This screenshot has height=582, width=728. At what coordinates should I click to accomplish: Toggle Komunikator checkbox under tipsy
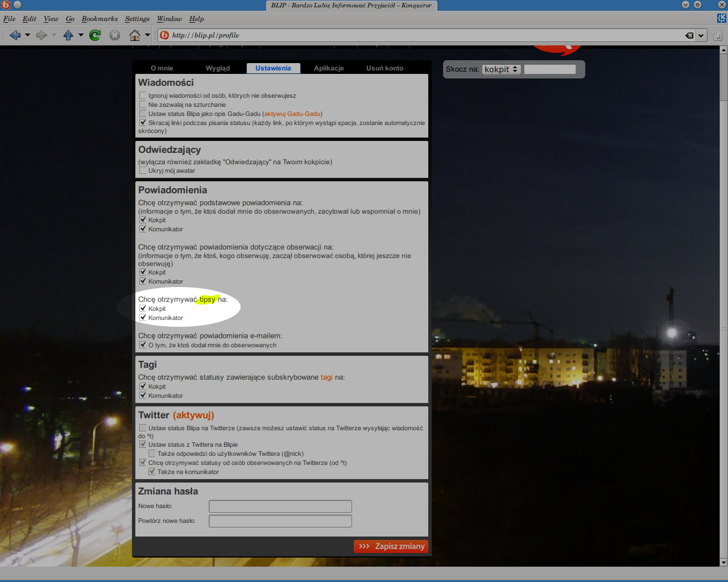tap(143, 318)
